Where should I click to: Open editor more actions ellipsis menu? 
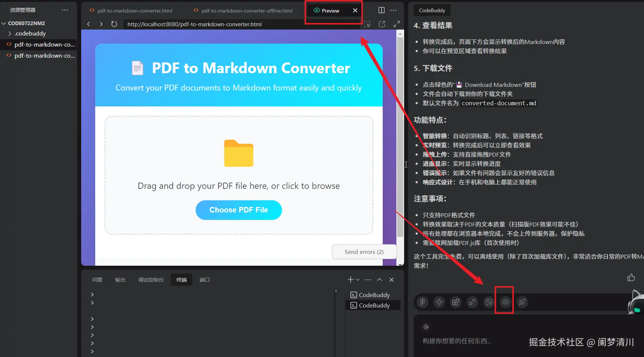tap(393, 10)
